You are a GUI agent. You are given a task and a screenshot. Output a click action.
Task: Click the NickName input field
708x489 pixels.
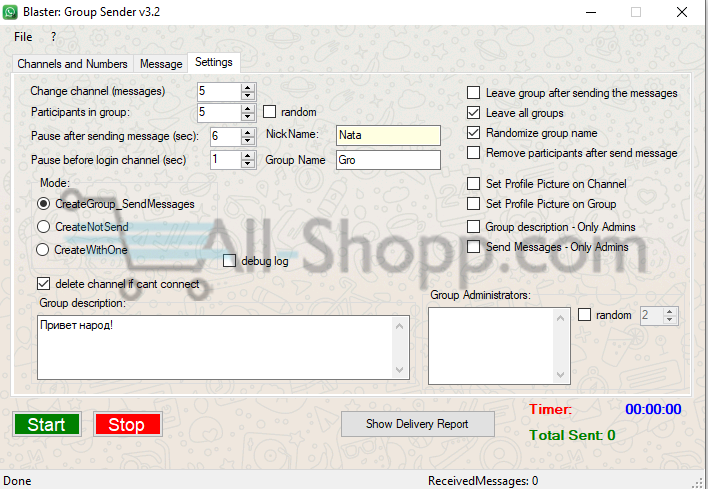387,135
